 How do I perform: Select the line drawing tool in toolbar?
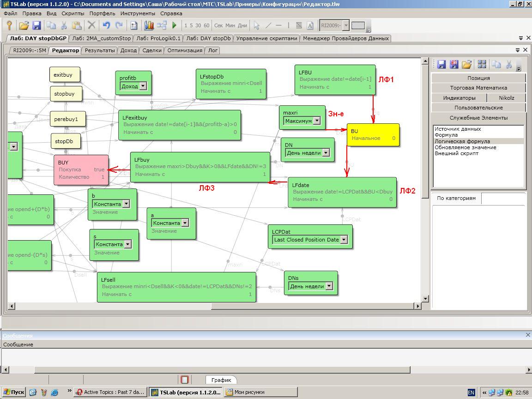268,25
